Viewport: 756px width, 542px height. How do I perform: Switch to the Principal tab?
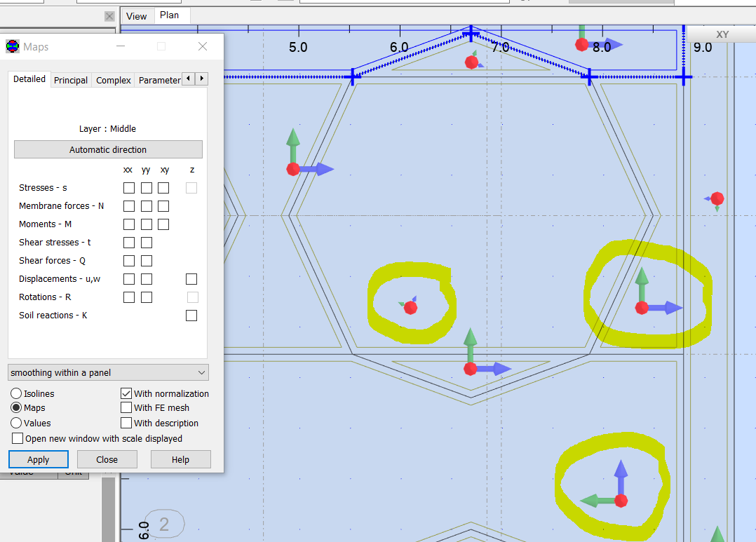(x=70, y=79)
